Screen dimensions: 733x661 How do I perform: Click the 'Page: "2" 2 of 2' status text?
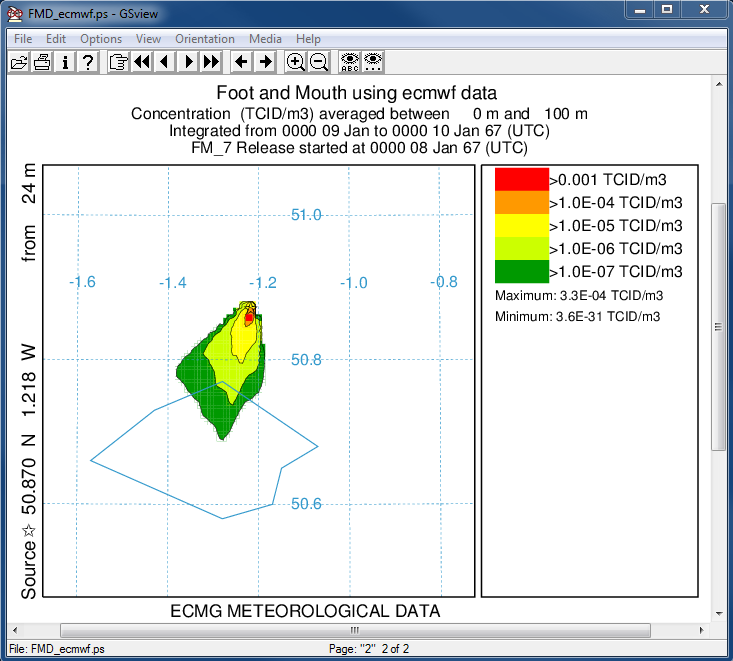[369, 649]
